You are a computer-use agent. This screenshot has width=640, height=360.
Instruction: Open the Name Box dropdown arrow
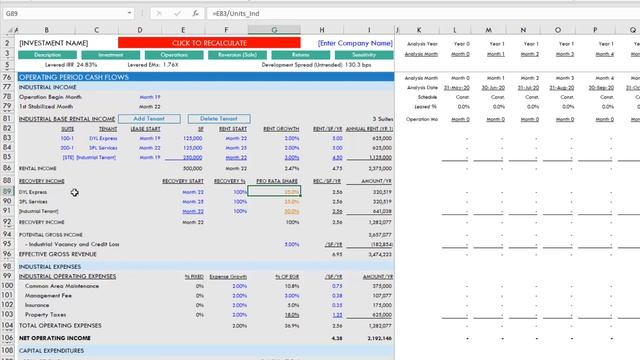(129, 13)
